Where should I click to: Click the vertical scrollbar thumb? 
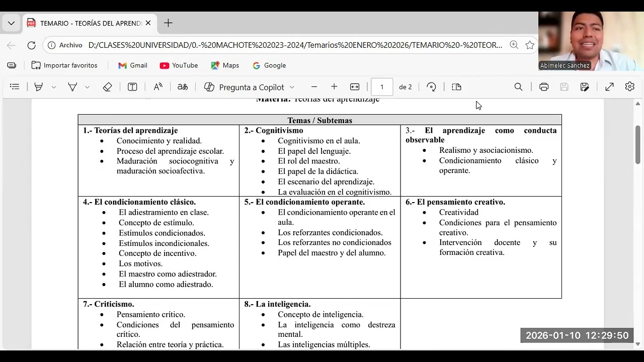638,144
